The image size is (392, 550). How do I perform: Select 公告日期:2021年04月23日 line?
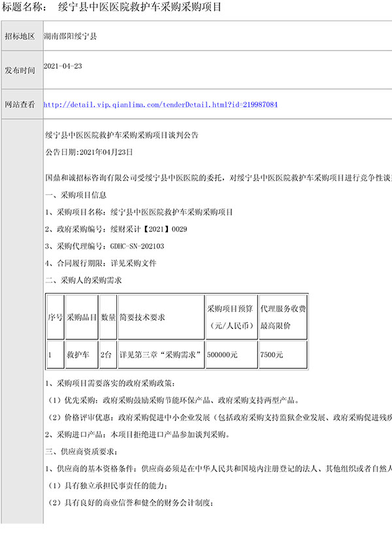(x=89, y=152)
